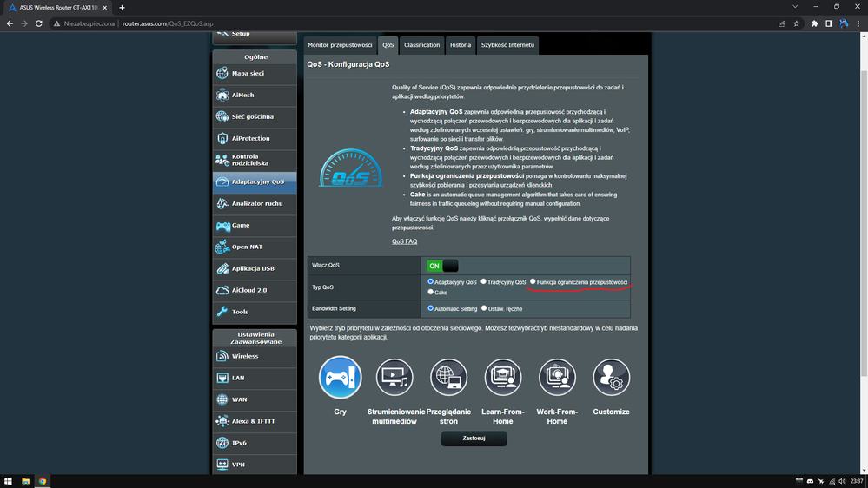Select the Tradycyjny QoS radio button

point(484,282)
